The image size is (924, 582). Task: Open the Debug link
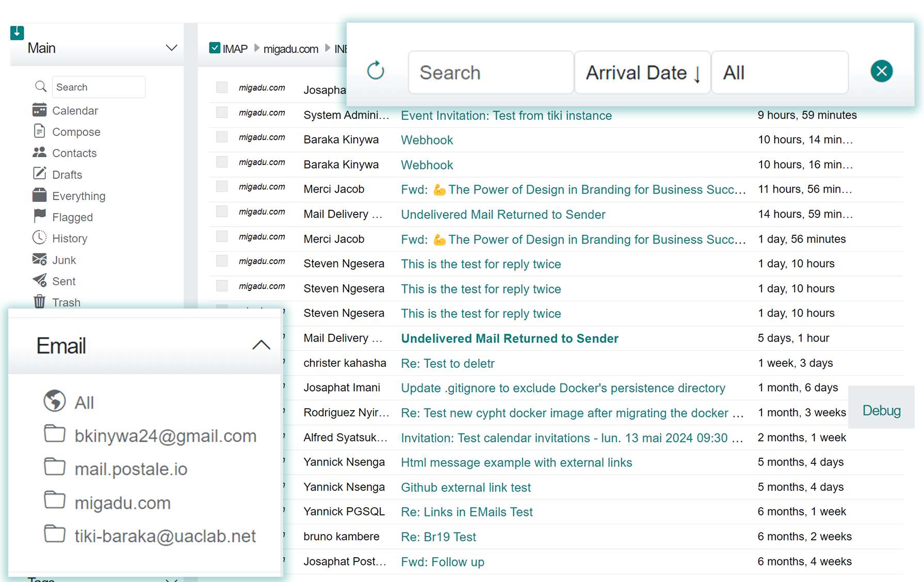(881, 411)
